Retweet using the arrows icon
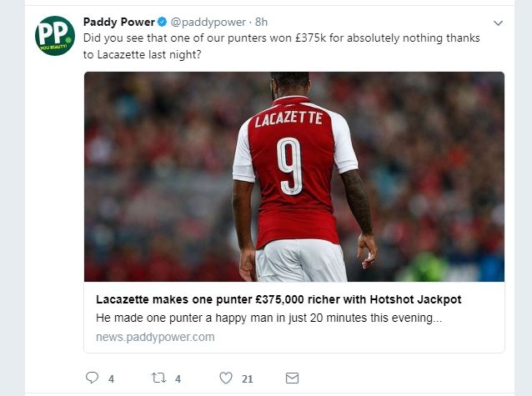 pos(158,378)
